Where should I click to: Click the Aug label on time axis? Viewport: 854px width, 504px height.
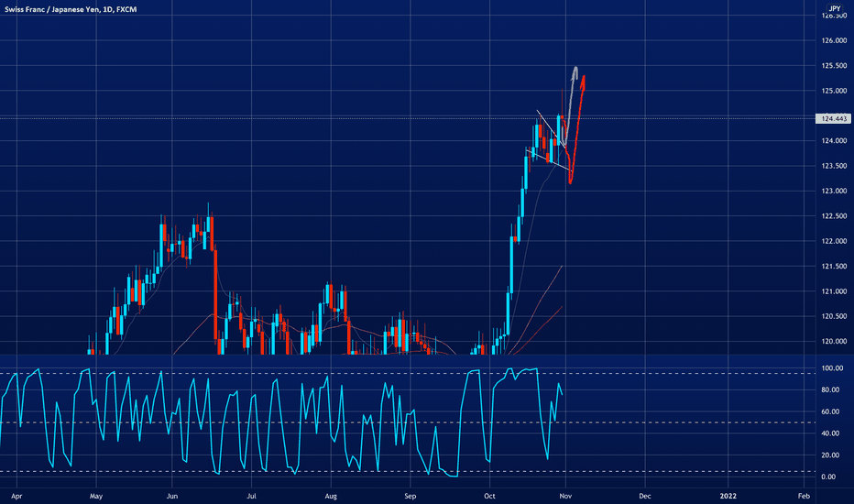pos(331,497)
